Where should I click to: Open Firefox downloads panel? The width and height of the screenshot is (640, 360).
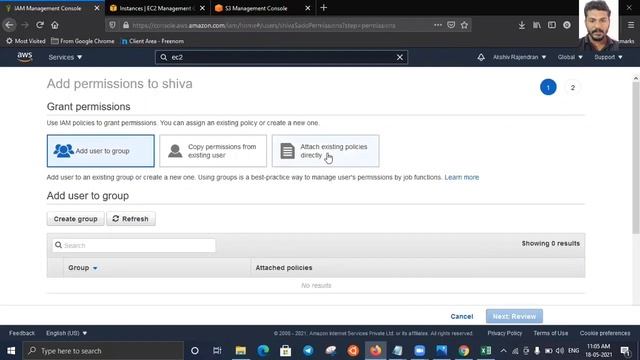pyautogui.click(x=522, y=25)
